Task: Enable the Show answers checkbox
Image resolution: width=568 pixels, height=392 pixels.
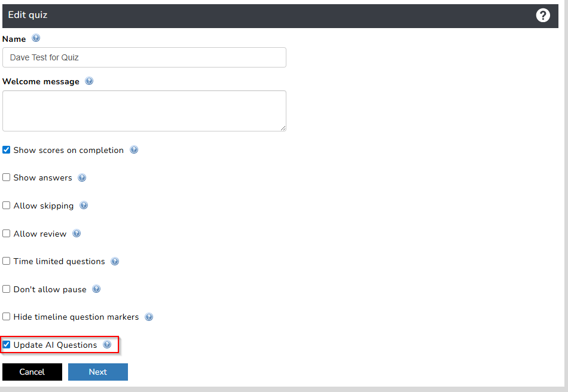Action: coord(6,177)
